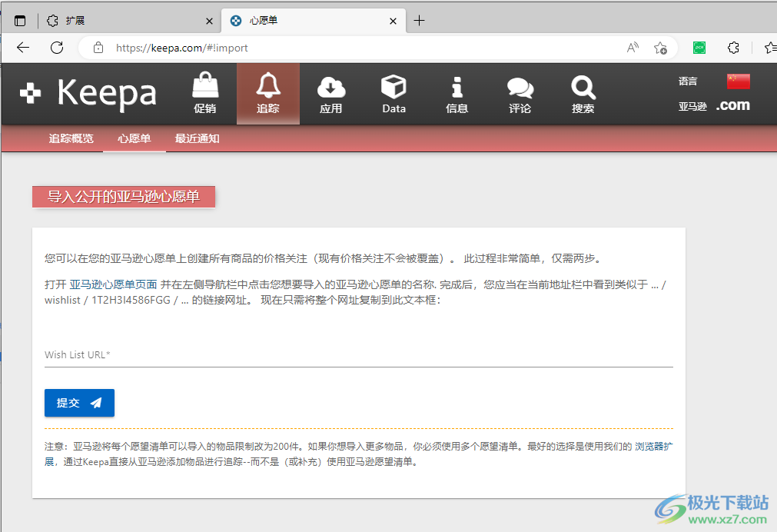The width and height of the screenshot is (777, 532).
Task: Open the 亚马逊心愿单页面 link
Action: pyautogui.click(x=113, y=284)
